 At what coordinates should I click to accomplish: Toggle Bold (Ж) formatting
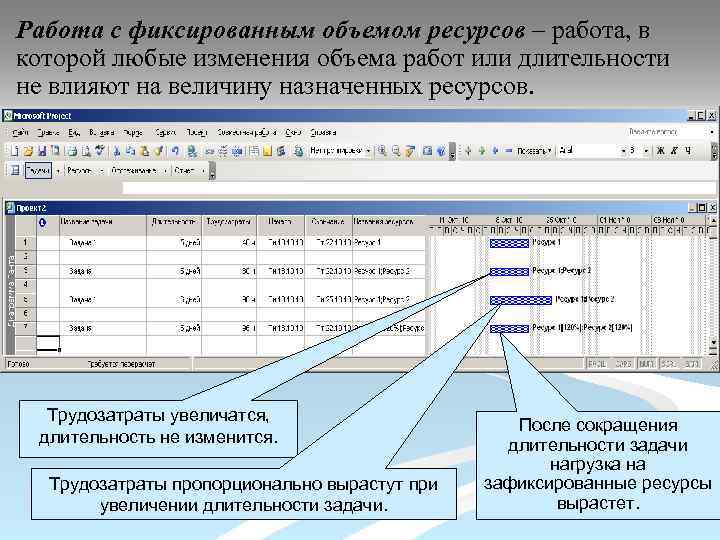pos(660,151)
